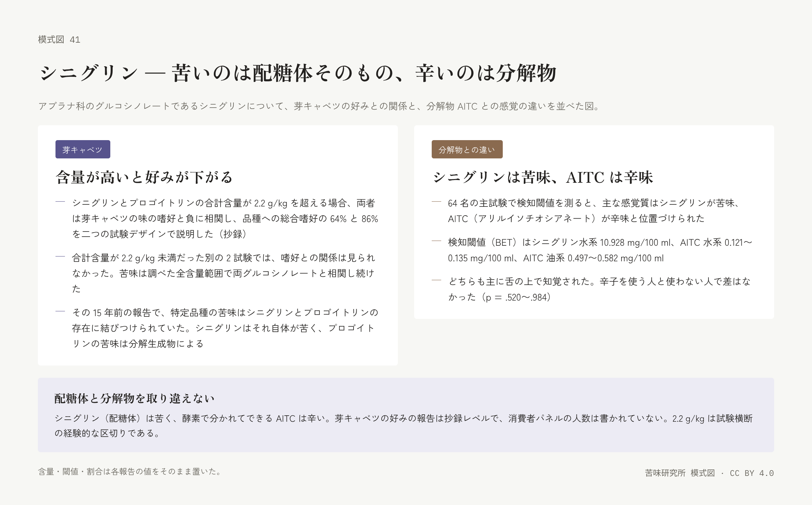Click the '模式図 41' label at top

[59, 40]
